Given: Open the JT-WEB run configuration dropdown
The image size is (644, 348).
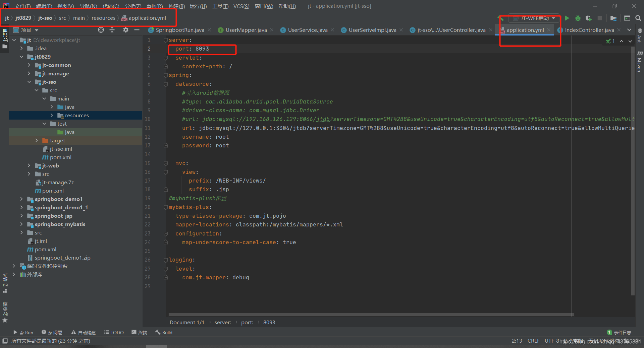Looking at the screenshot, I should [x=534, y=18].
